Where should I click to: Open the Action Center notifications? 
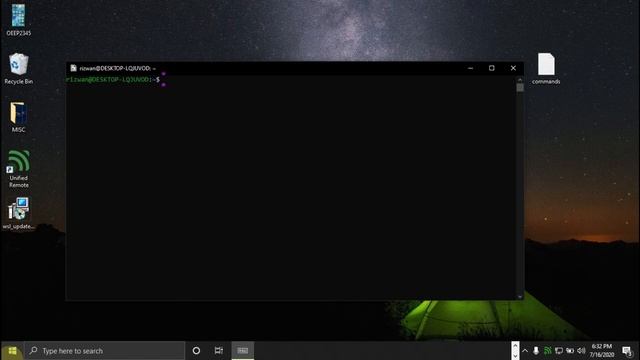pyautogui.click(x=627, y=351)
